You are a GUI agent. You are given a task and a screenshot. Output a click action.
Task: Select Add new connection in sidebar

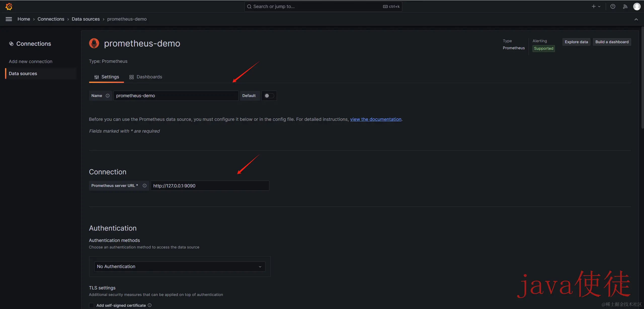tap(30, 62)
